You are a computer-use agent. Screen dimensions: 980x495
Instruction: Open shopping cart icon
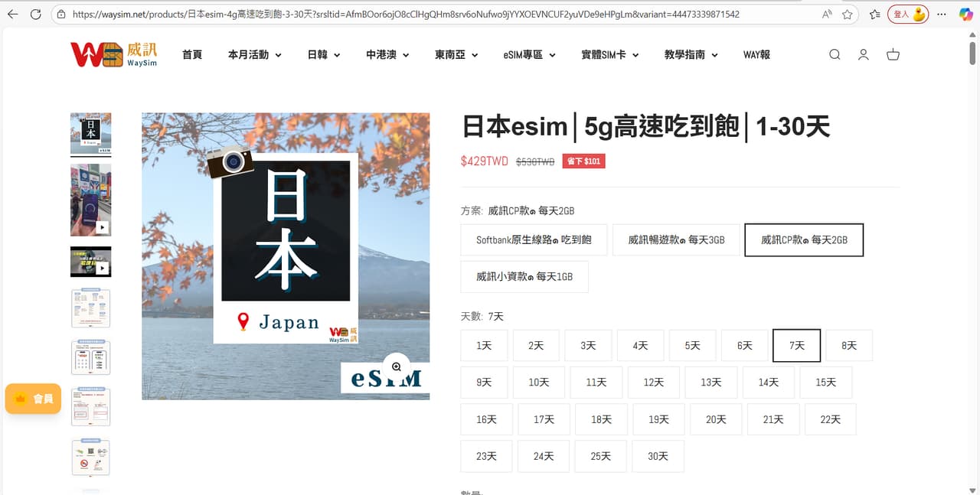coord(893,54)
